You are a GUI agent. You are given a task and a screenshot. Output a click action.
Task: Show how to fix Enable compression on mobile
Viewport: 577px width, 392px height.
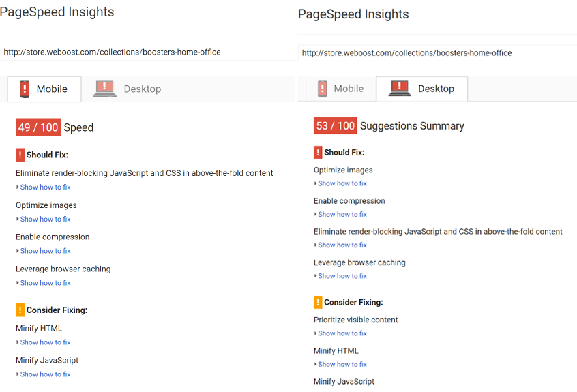click(45, 251)
